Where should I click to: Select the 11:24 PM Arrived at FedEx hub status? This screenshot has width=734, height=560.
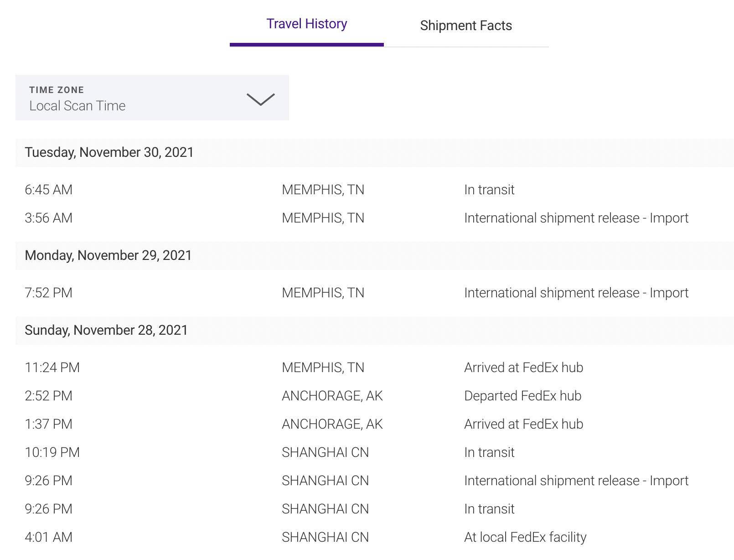coord(524,368)
